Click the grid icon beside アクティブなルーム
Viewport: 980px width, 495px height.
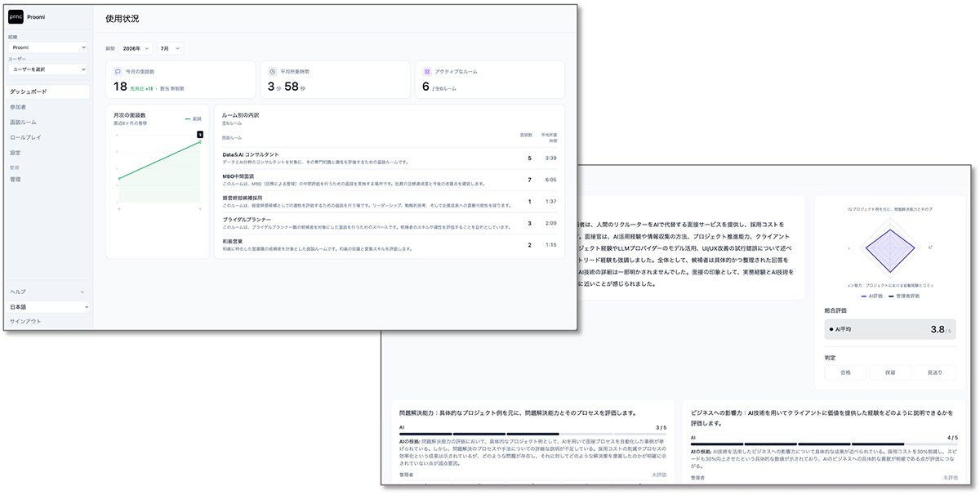(426, 71)
